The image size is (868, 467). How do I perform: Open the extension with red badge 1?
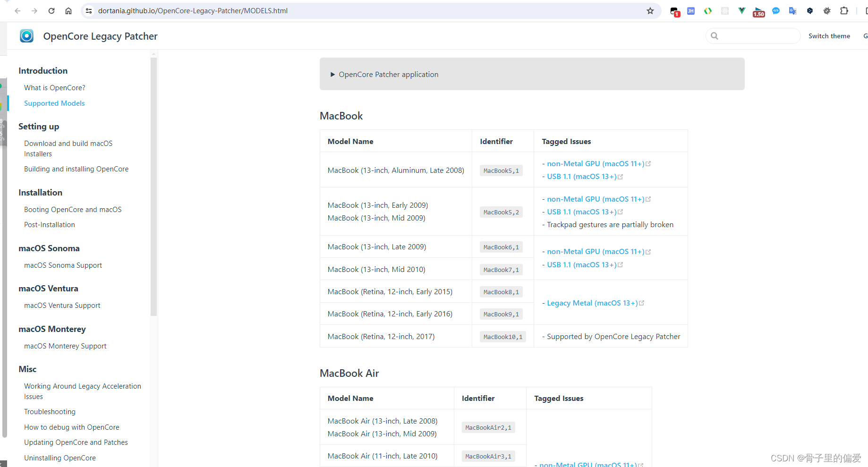(x=674, y=11)
